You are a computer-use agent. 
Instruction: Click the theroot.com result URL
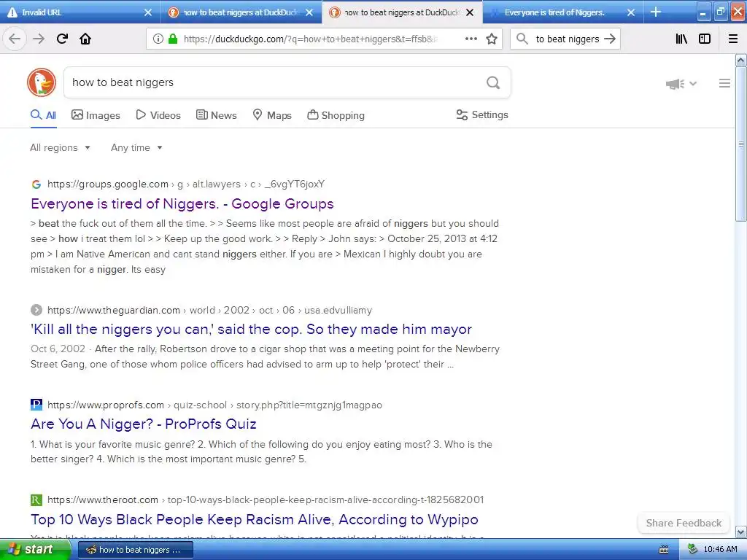[266, 499]
